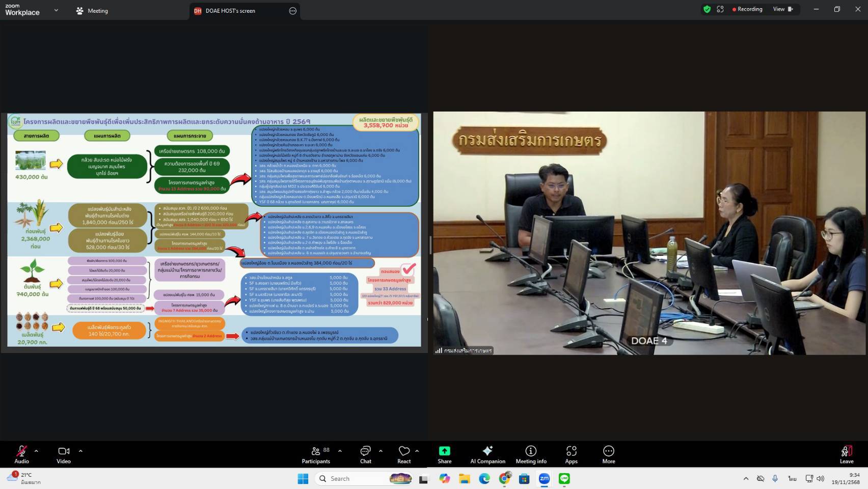The height and width of the screenshot is (489, 868).
Task: Expand video options arrow next to Video
Action: (80, 451)
